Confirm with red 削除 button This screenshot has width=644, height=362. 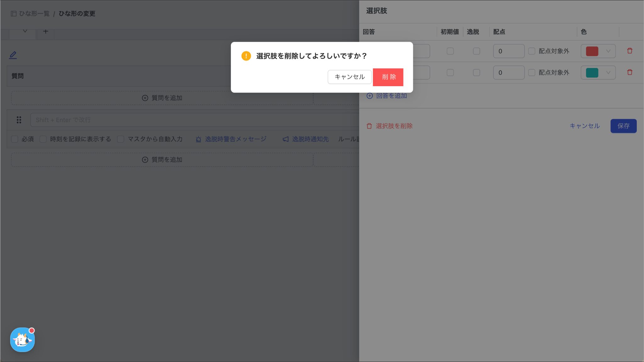coord(388,77)
